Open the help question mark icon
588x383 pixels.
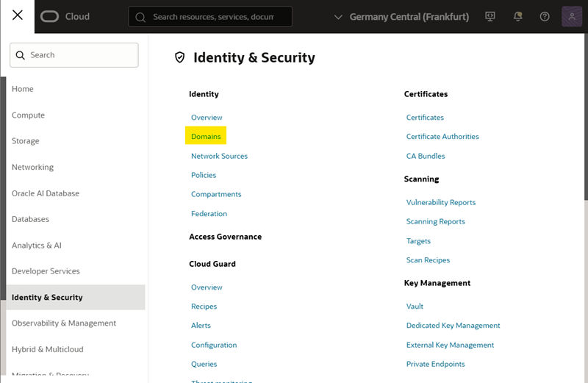(545, 16)
